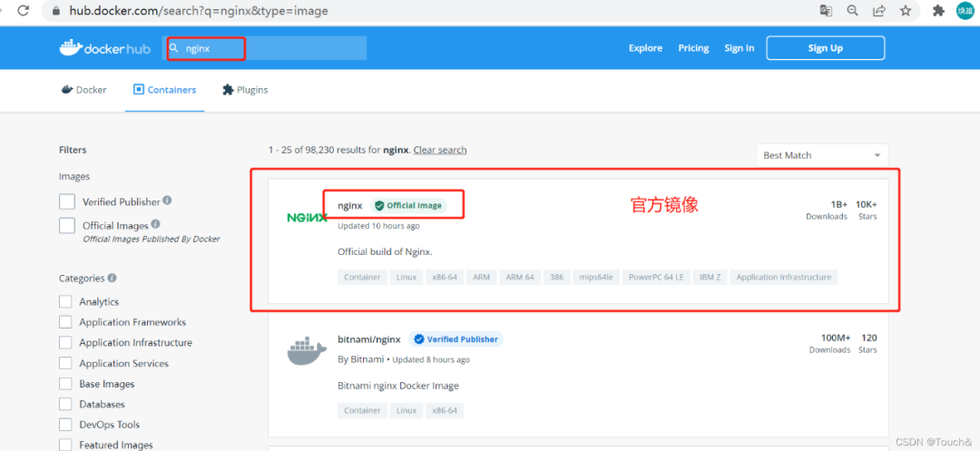Click the Sign Up button
This screenshot has height=451, width=980.
(x=826, y=48)
